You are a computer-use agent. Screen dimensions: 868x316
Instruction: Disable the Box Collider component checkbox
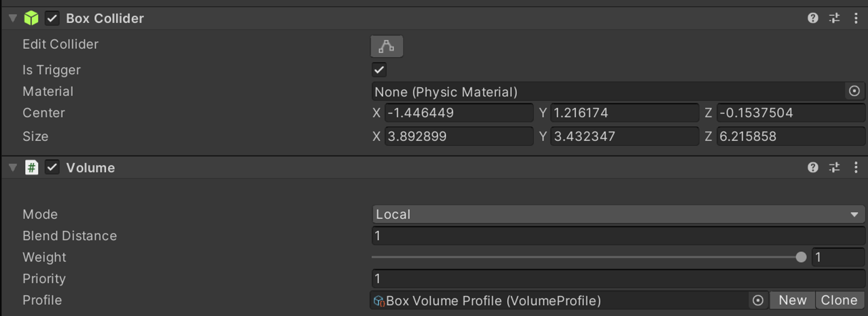(52, 18)
